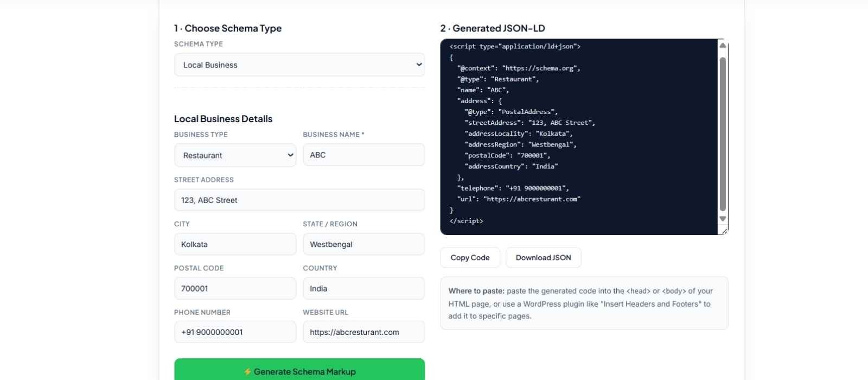Click the "@context" code line
Screen dimensions: 868x380
[x=519, y=68]
